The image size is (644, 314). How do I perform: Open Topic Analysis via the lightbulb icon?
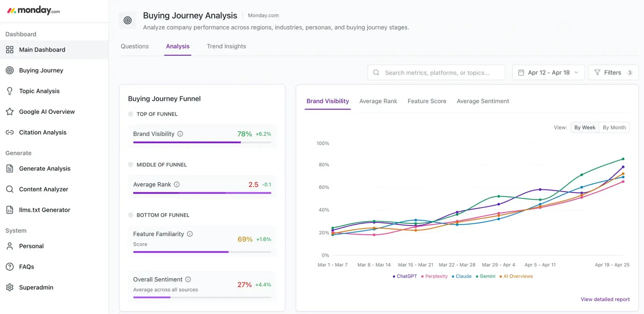pos(9,91)
